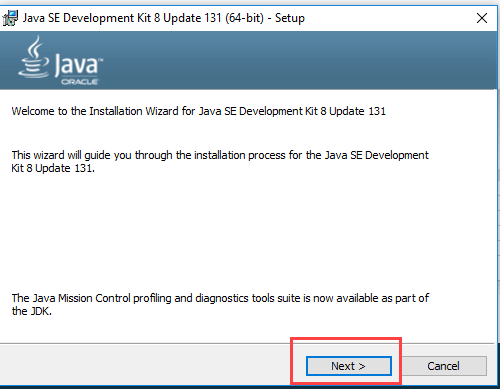Viewport: 500px width, 389px height.
Task: Click the gray footer area left of Next
Action: [145, 365]
